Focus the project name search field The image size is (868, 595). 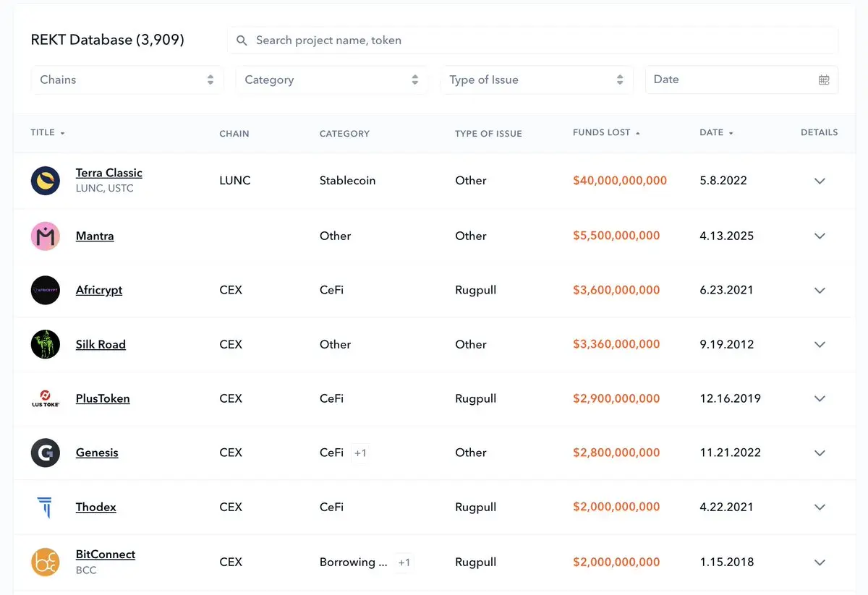533,40
